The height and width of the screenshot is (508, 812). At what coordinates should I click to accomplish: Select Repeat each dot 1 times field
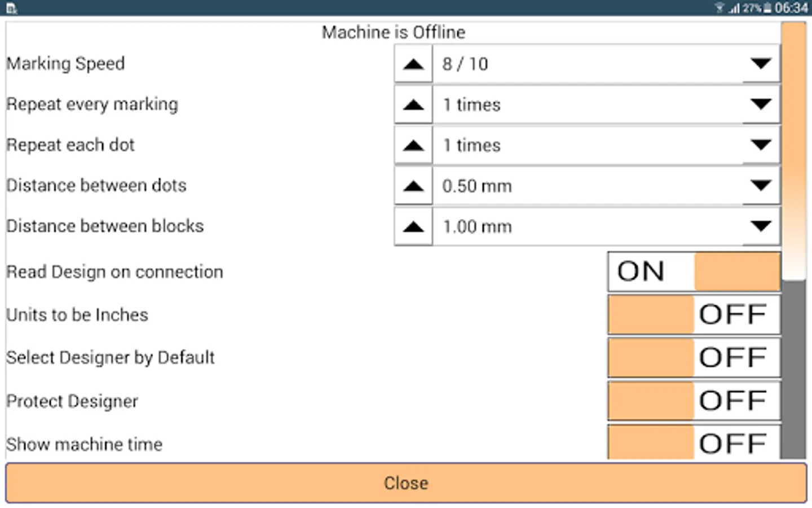(588, 145)
